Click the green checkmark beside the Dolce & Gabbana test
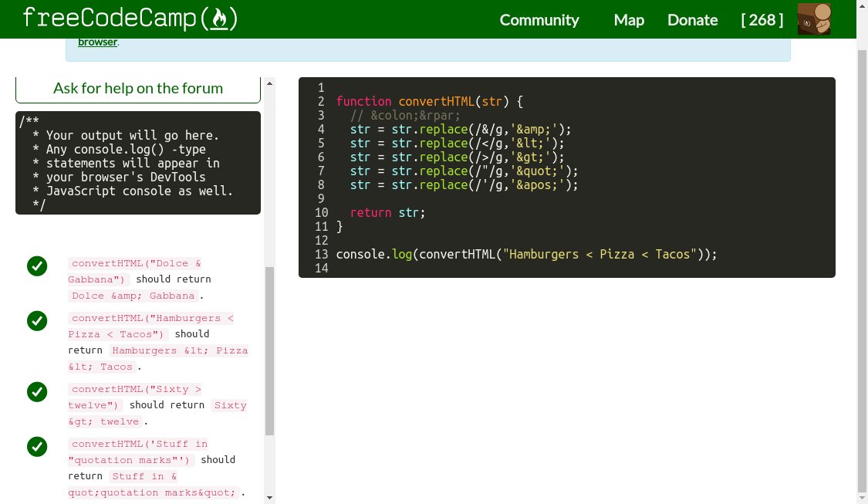The width and height of the screenshot is (868, 504). point(37,266)
